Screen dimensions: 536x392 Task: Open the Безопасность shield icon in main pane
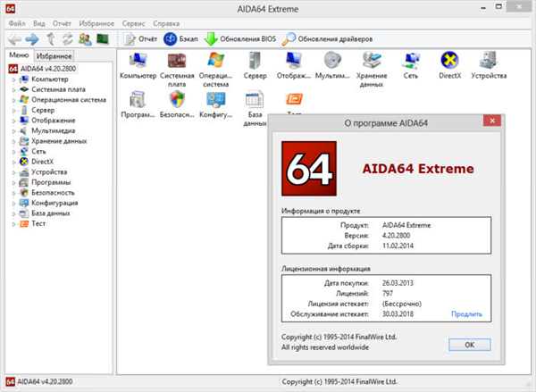click(x=177, y=104)
